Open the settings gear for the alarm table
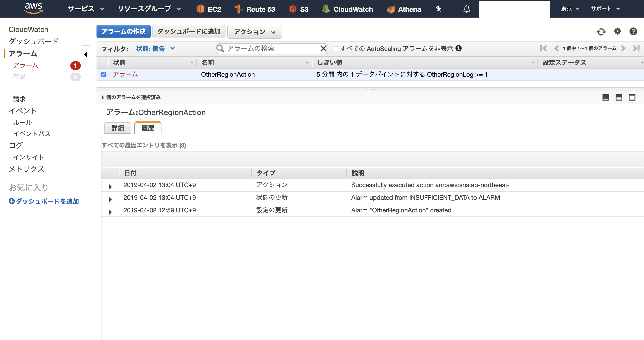 click(x=617, y=31)
